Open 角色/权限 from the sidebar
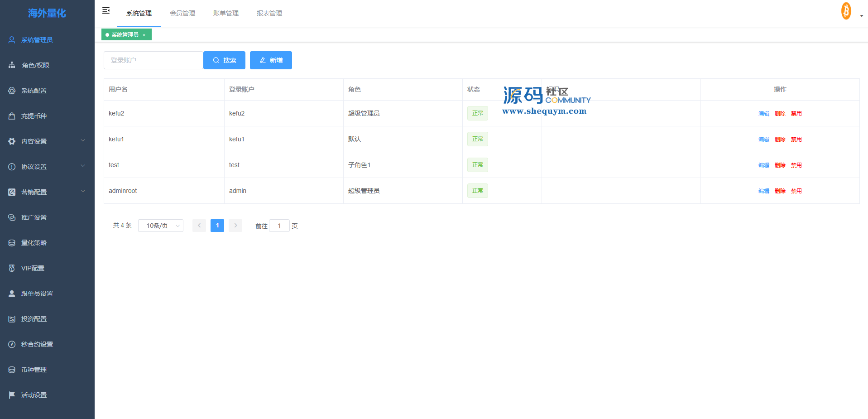The width and height of the screenshot is (868, 419). click(x=36, y=65)
